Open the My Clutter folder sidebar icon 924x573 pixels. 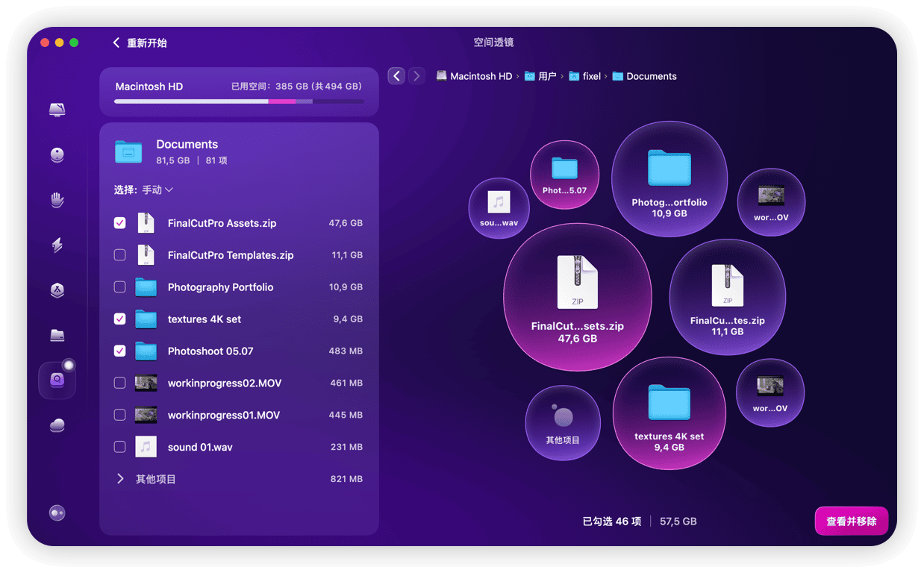pyautogui.click(x=57, y=335)
